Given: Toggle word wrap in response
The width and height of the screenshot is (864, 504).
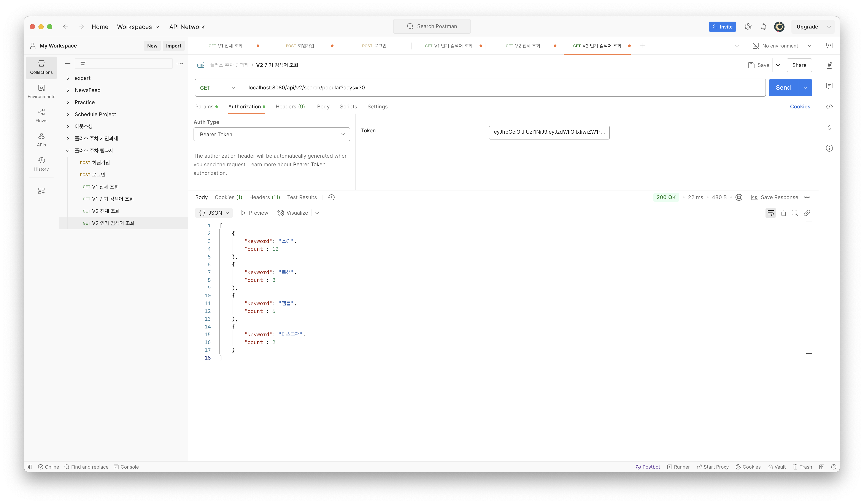Looking at the screenshot, I should pyautogui.click(x=770, y=213).
